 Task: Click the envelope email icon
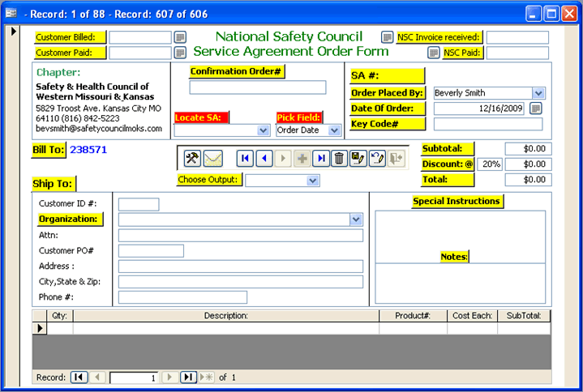pos(213,159)
